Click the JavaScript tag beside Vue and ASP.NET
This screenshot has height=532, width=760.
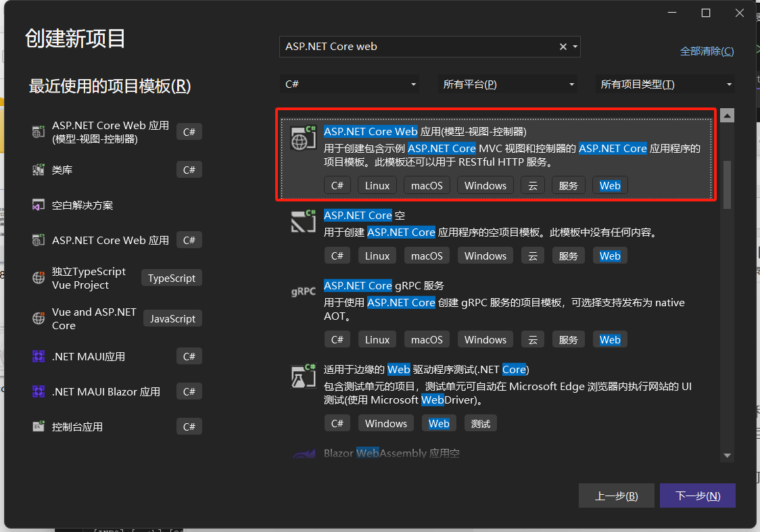pyautogui.click(x=172, y=318)
